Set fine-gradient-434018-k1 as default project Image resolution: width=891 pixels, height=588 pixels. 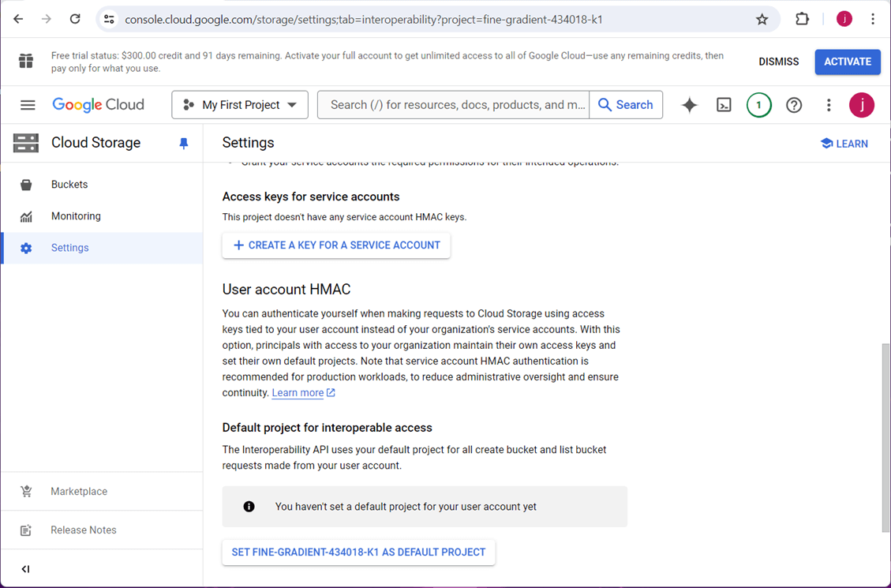click(358, 552)
